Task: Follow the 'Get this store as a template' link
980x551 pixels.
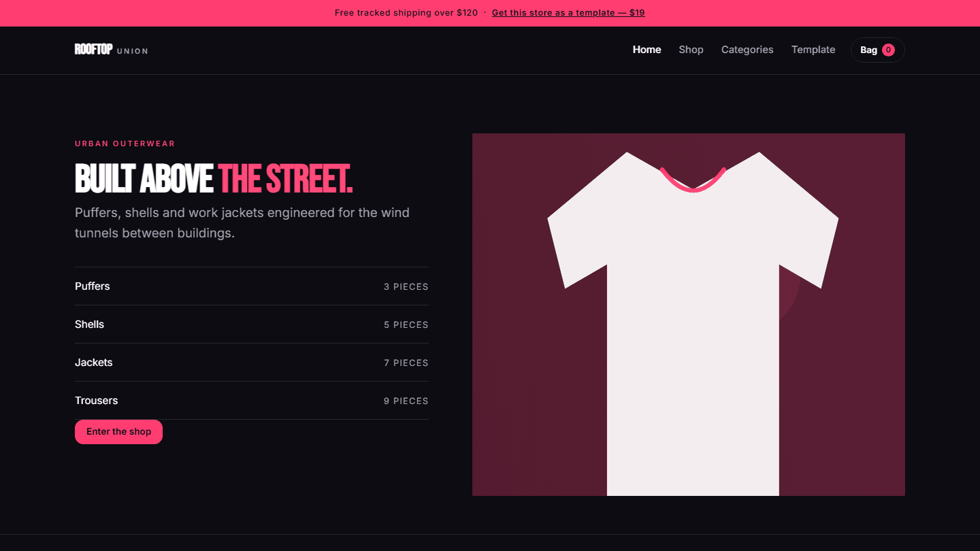Action: coord(568,13)
